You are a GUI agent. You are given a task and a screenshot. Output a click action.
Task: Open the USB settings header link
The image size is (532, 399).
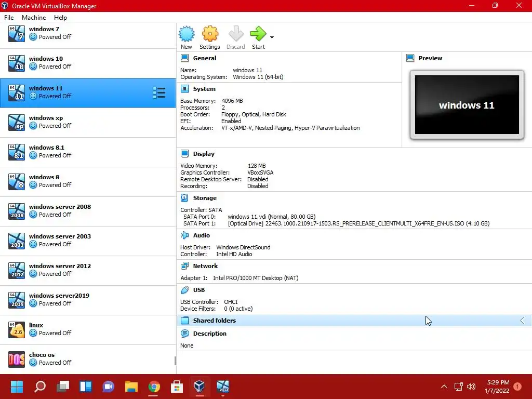[199, 290]
